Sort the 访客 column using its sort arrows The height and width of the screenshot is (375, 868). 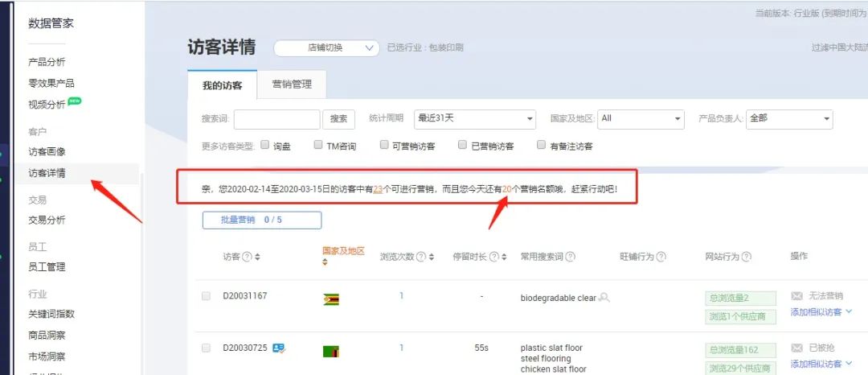(257, 257)
